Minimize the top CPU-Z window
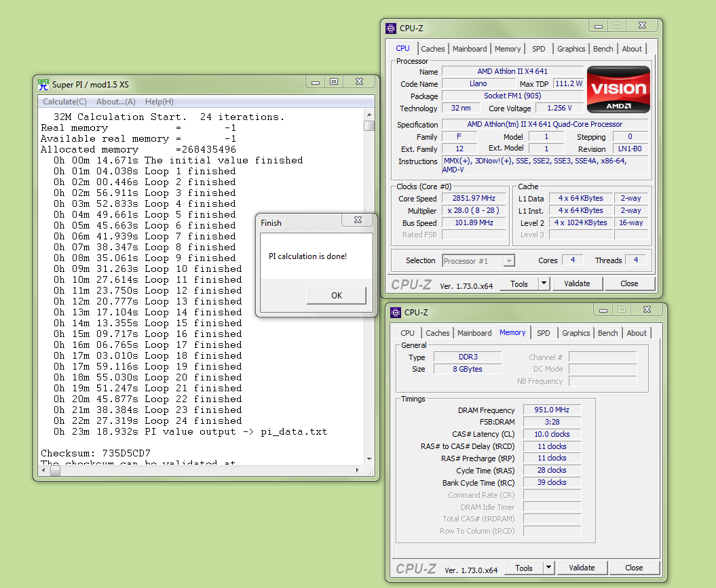Image resolution: width=716 pixels, height=588 pixels. click(x=598, y=26)
